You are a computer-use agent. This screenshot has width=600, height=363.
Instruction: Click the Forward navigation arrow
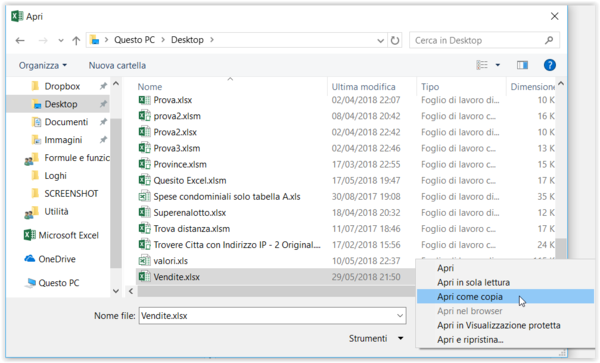(x=43, y=40)
